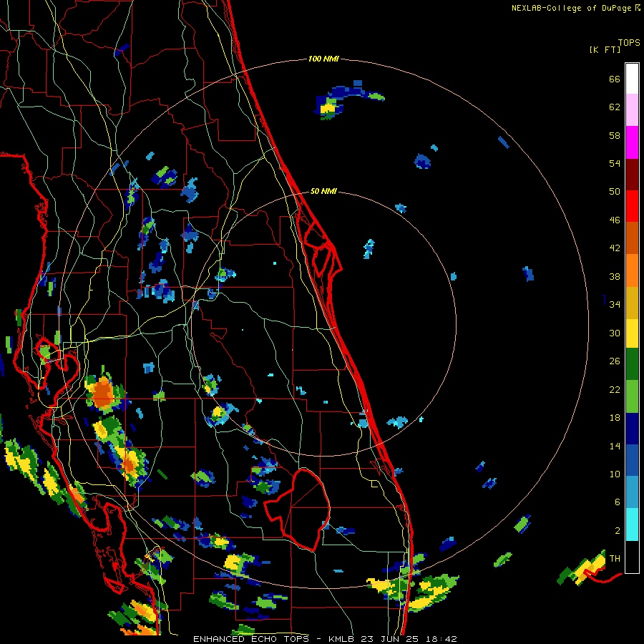Click the 6 legend value
Screen dimensions: 644x644
618,503
